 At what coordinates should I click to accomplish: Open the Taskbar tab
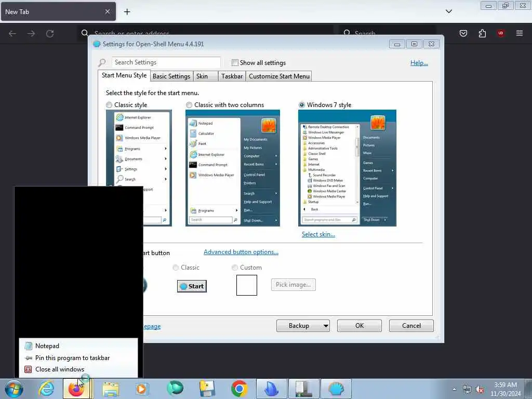coord(232,76)
